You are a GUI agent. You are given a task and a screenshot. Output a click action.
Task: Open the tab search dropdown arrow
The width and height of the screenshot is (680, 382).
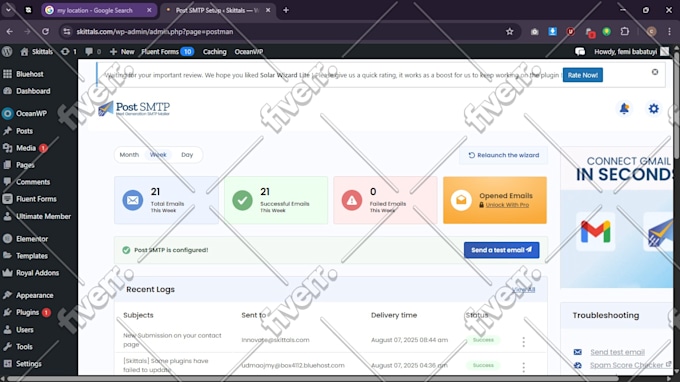pyautogui.click(x=8, y=10)
